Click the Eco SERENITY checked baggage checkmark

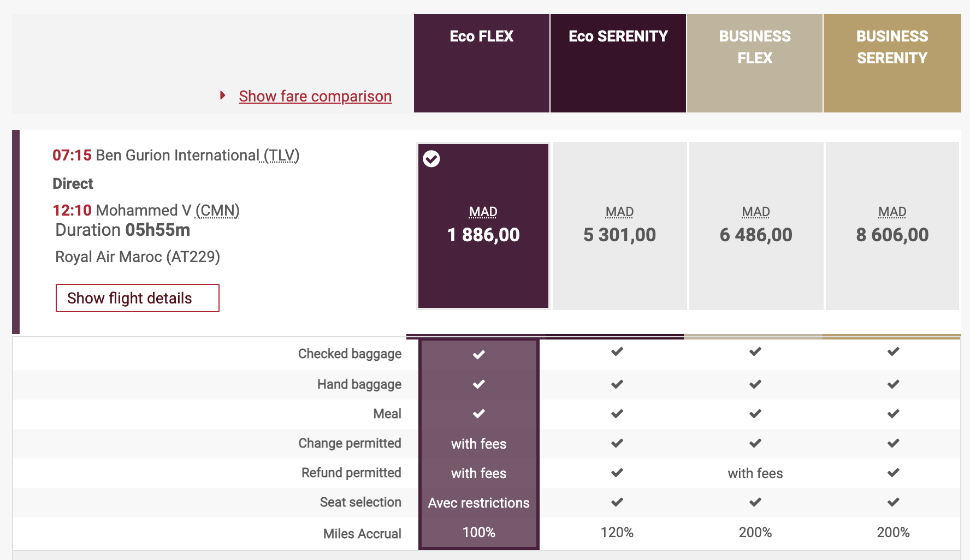[x=617, y=352]
